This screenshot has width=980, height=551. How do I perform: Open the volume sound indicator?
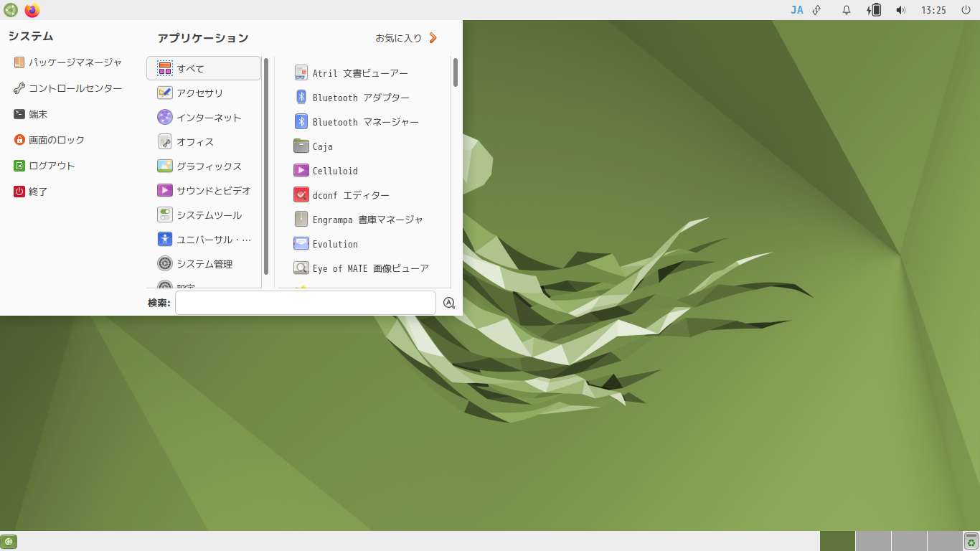901,10
